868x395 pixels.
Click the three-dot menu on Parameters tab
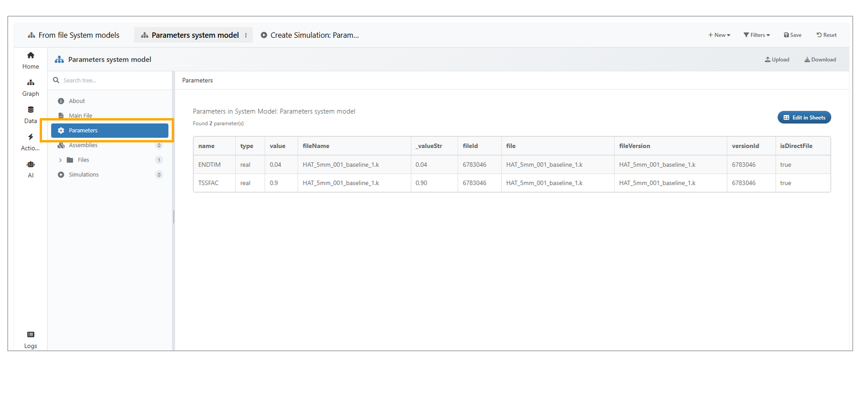246,35
